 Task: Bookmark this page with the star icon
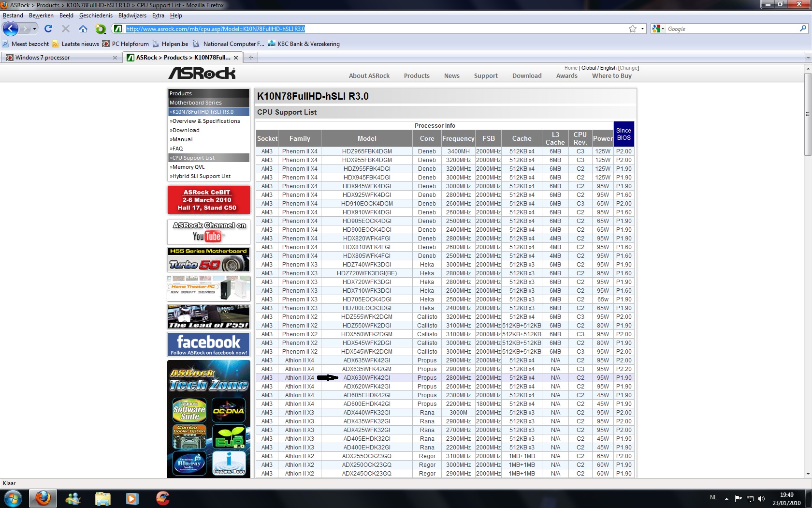[x=632, y=29]
